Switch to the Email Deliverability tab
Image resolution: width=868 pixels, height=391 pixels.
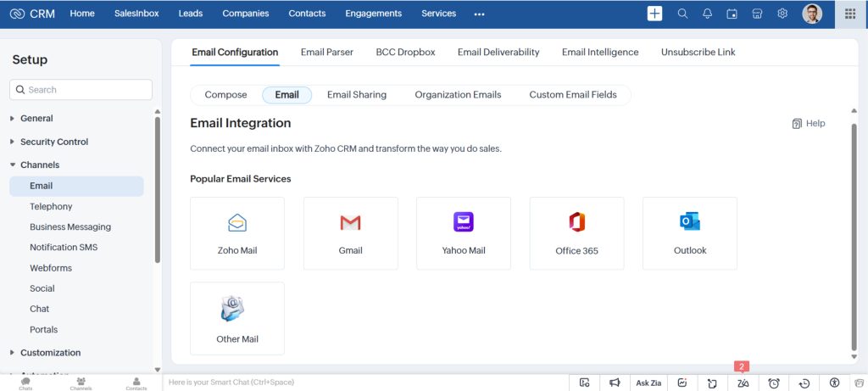pos(498,52)
